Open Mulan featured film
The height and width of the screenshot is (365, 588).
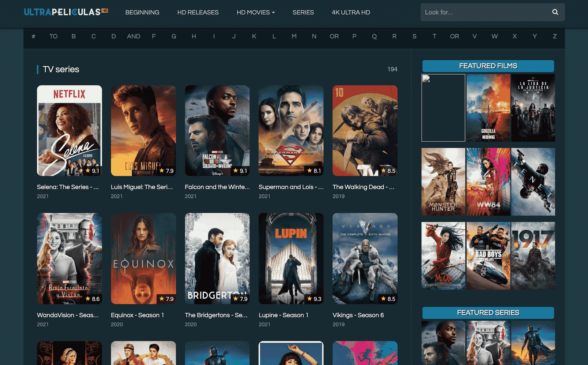click(443, 256)
